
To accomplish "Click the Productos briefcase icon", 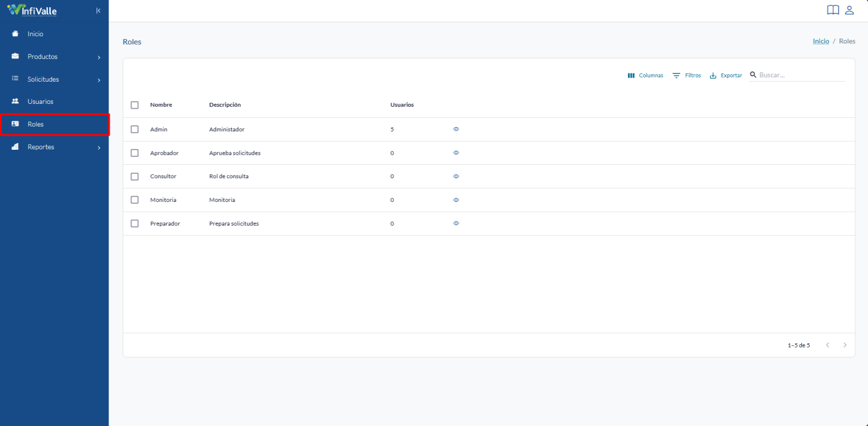I will click(15, 56).
